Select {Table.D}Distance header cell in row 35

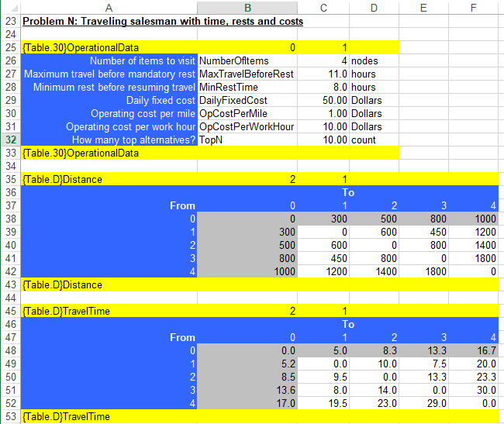[109, 179]
